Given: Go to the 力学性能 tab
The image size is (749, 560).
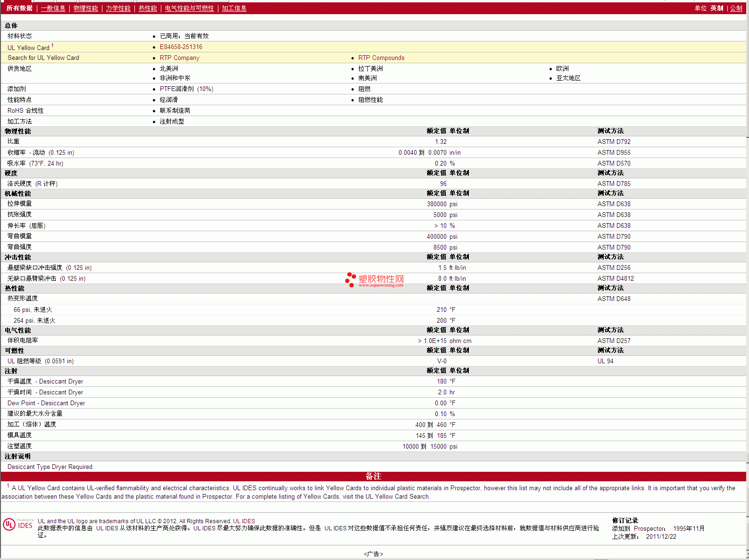Looking at the screenshot, I should (118, 8).
